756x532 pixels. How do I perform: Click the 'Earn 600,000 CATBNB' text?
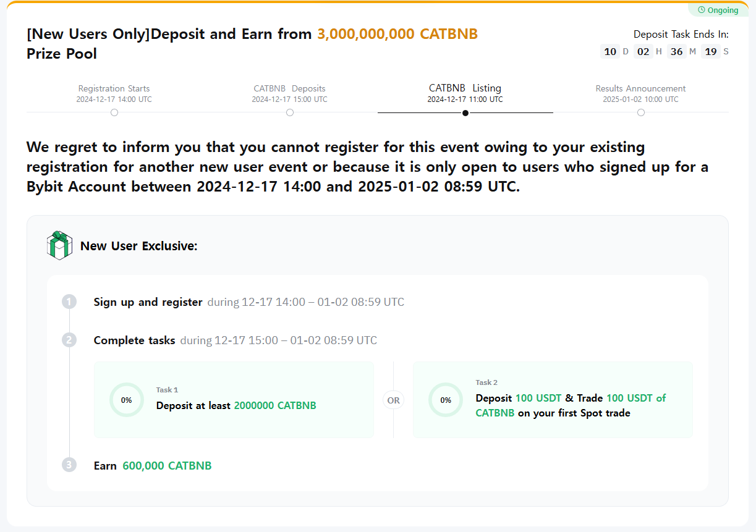pyautogui.click(x=153, y=465)
